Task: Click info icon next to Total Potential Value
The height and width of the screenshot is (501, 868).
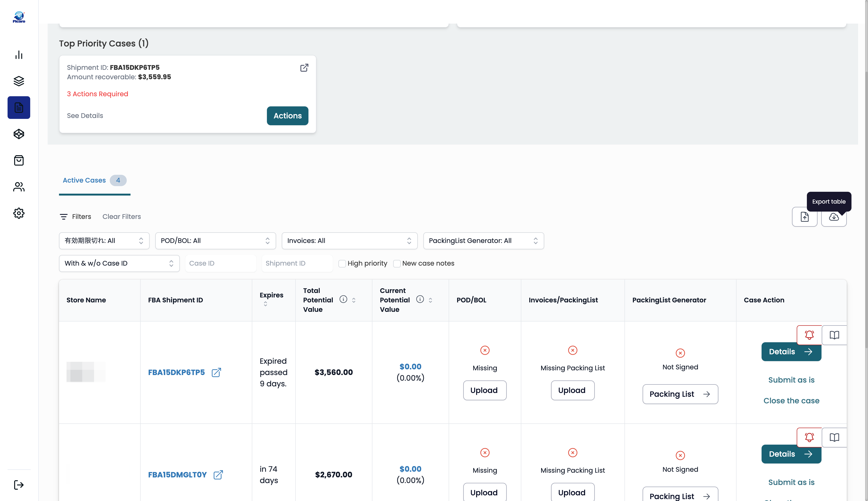Action: pyautogui.click(x=343, y=299)
